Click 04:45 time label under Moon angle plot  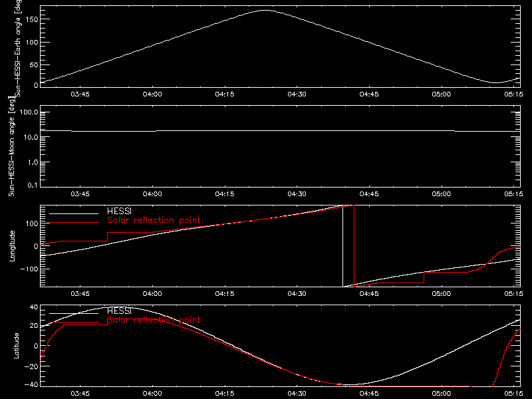click(369, 194)
